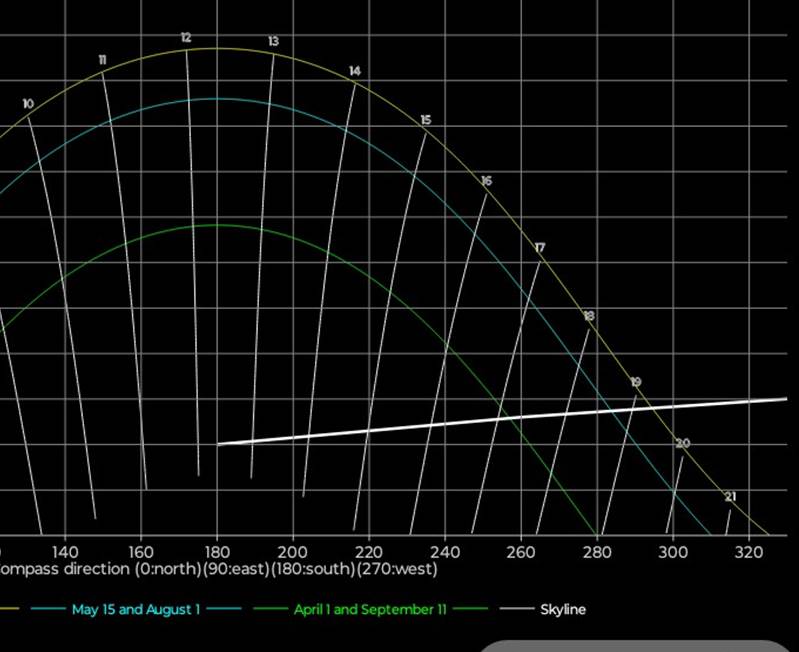The height and width of the screenshot is (652, 799).
Task: Select the hour 11 marker label
Action: pos(102,61)
